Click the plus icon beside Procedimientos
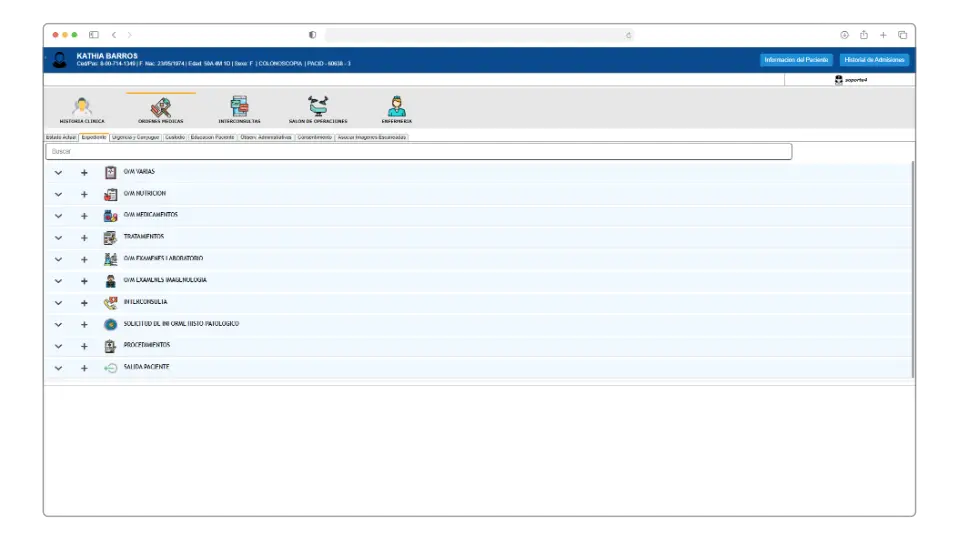This screenshot has width=960, height=540. pyautogui.click(x=84, y=347)
